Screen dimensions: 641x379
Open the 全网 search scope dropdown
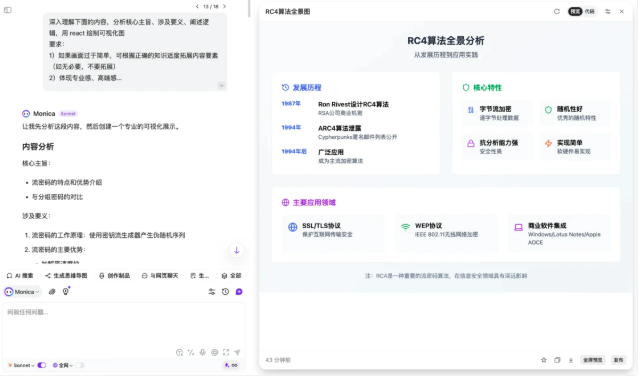(63, 366)
